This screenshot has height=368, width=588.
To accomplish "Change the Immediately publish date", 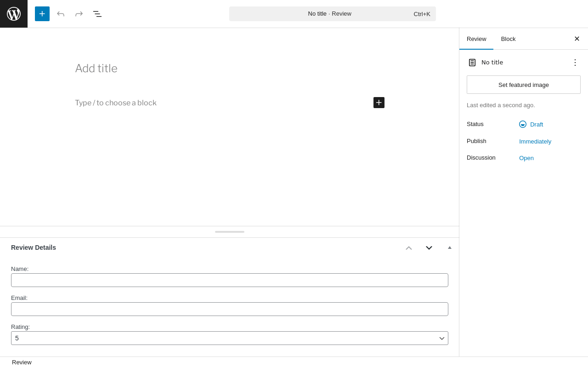I will click(535, 141).
